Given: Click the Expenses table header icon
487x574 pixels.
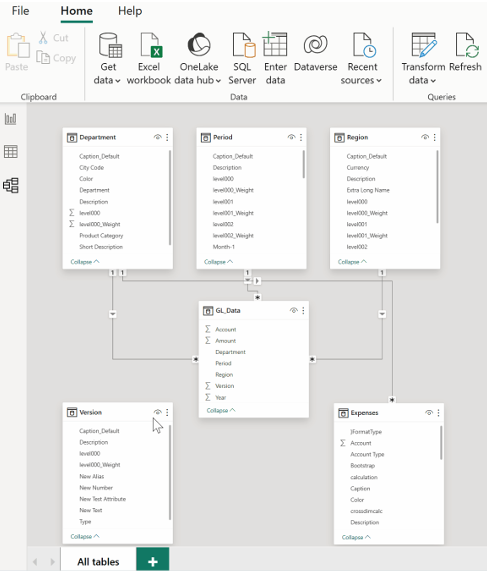Looking at the screenshot, I should [343, 413].
